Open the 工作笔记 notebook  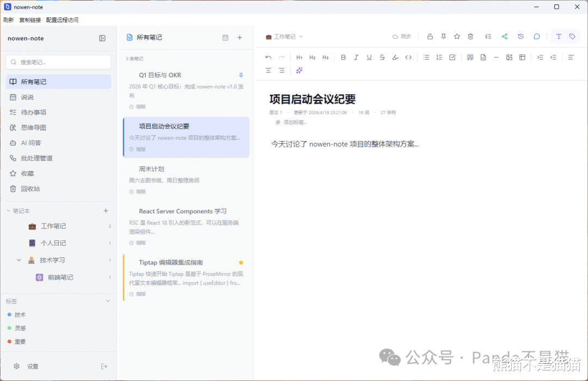[58, 226]
